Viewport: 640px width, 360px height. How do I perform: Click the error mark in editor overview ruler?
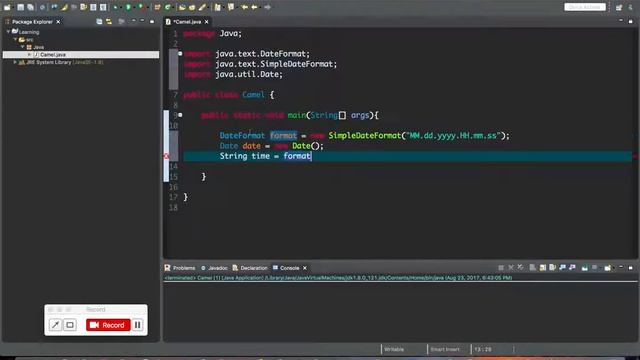click(x=635, y=156)
